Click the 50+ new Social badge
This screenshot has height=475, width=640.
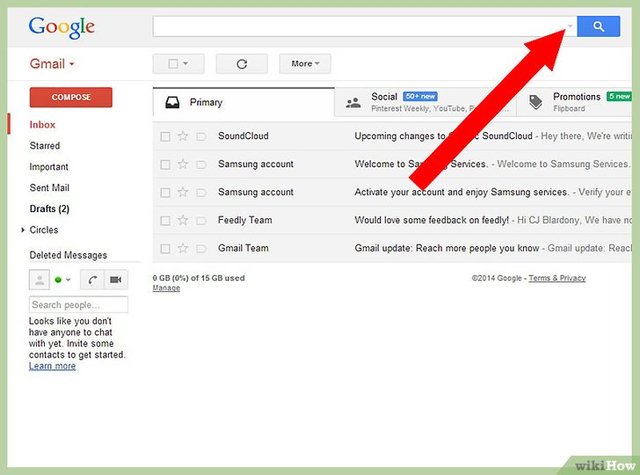pos(420,96)
